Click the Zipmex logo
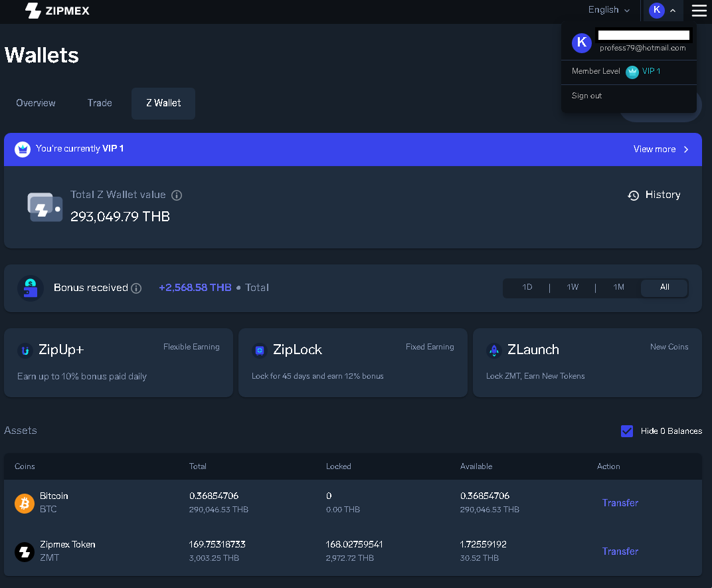Image resolution: width=712 pixels, height=588 pixels. (x=57, y=11)
